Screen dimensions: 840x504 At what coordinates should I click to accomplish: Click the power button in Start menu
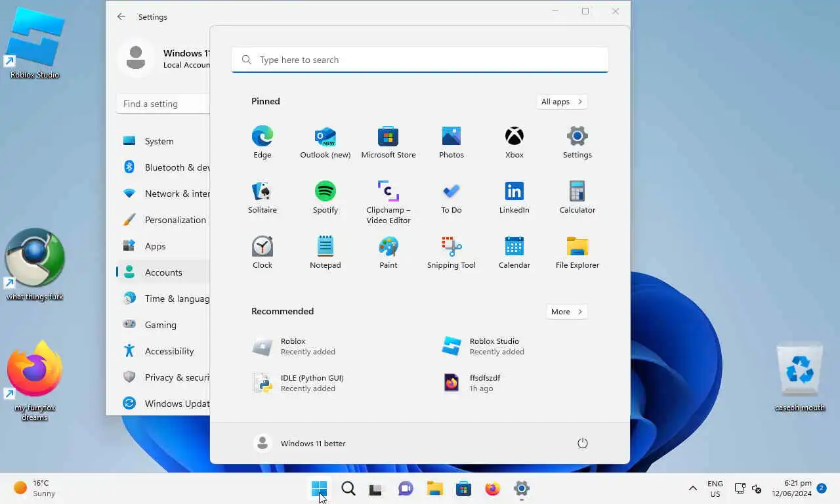[582, 443]
